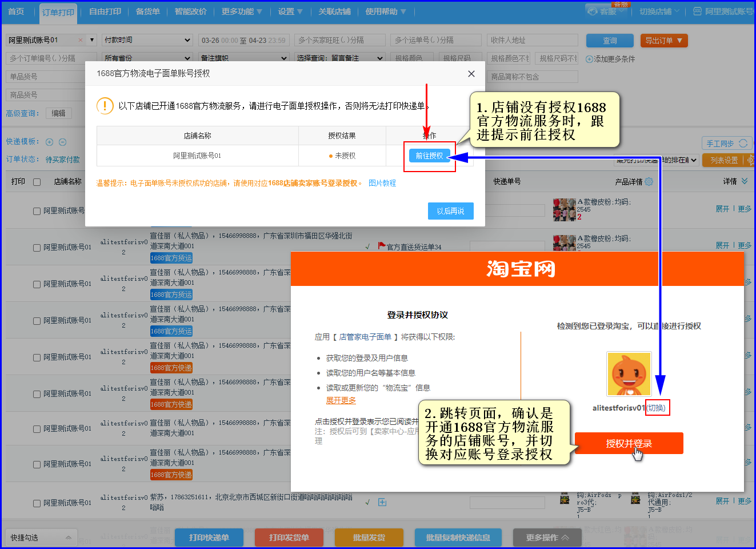
Task: Check the first 阿里测试账号 order row checkbox
Action: [37, 211]
